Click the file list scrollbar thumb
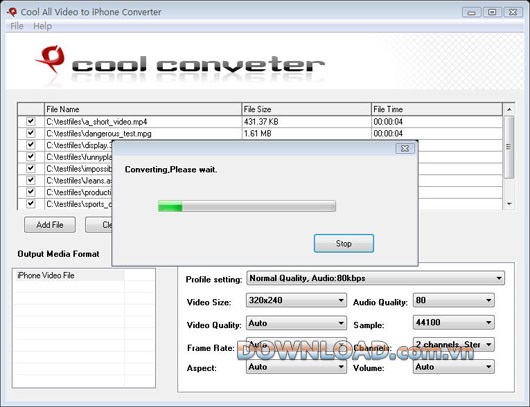530x407 pixels. click(509, 147)
